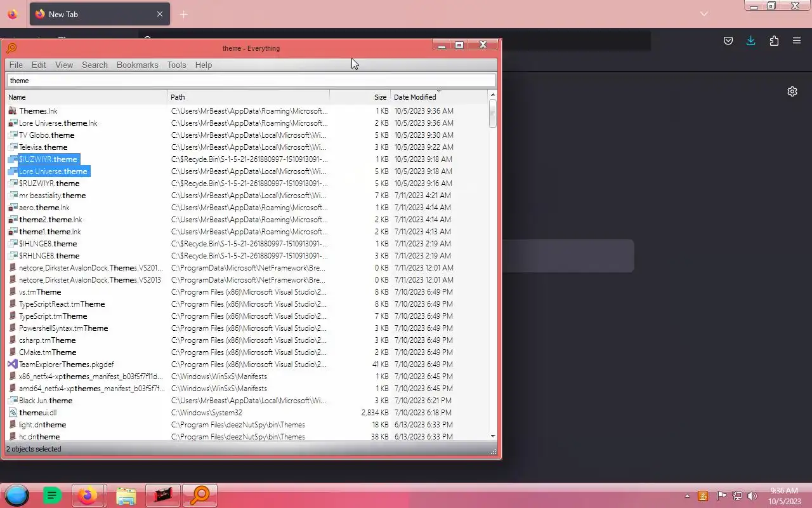Select the Firefox New Tab tab
812x508 pixels.
pos(99,14)
